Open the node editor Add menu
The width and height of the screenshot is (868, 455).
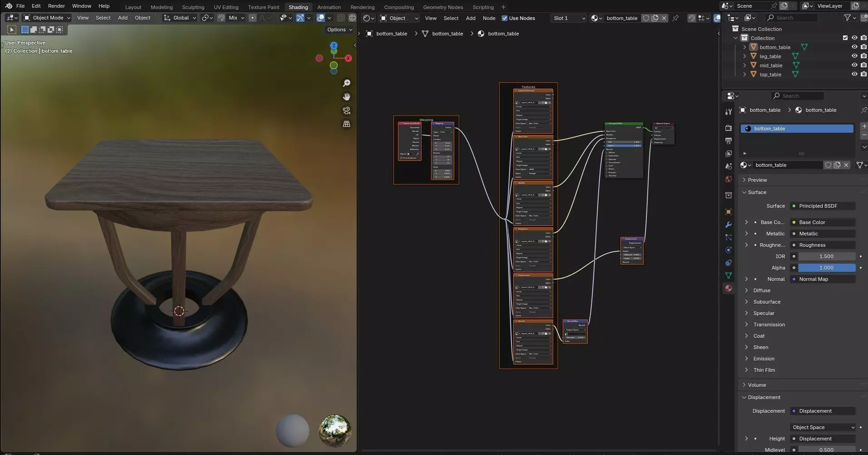[471, 18]
